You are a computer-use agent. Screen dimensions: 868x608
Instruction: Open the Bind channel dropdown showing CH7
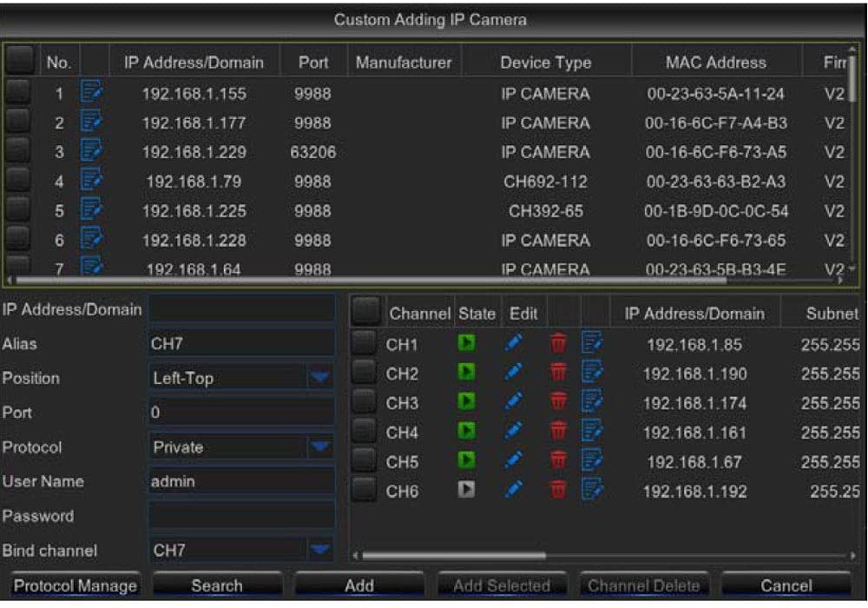(241, 551)
